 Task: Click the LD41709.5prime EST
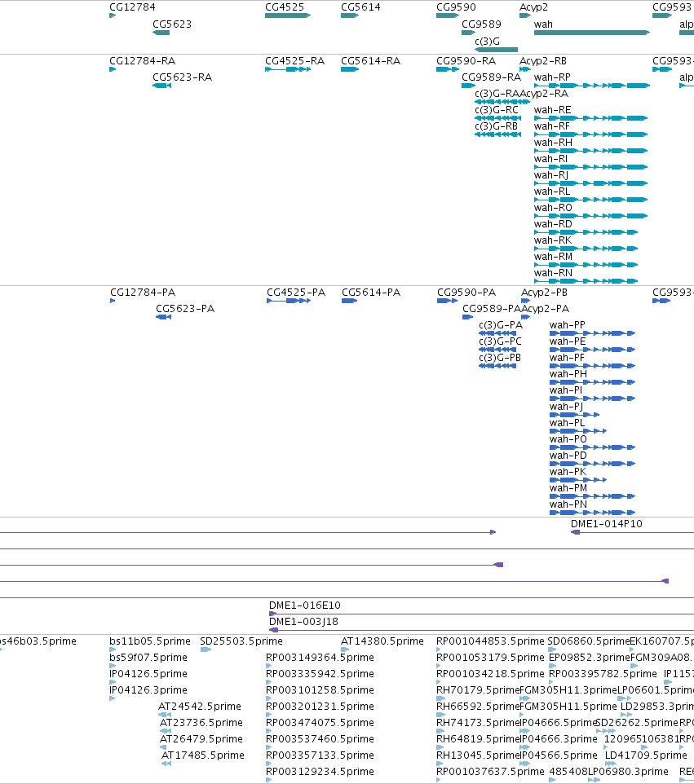coord(611,764)
